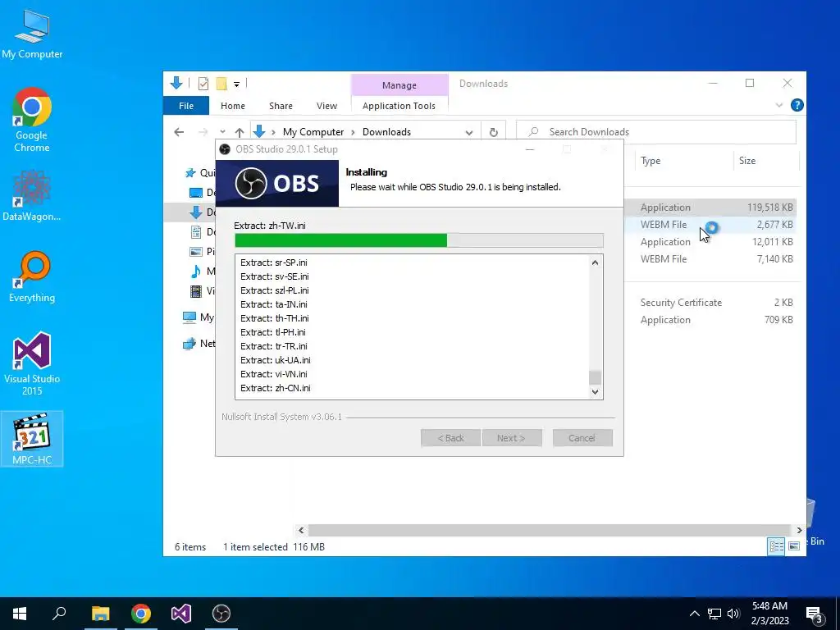Click Explorer Back arrow
The image size is (840, 630).
(179, 132)
